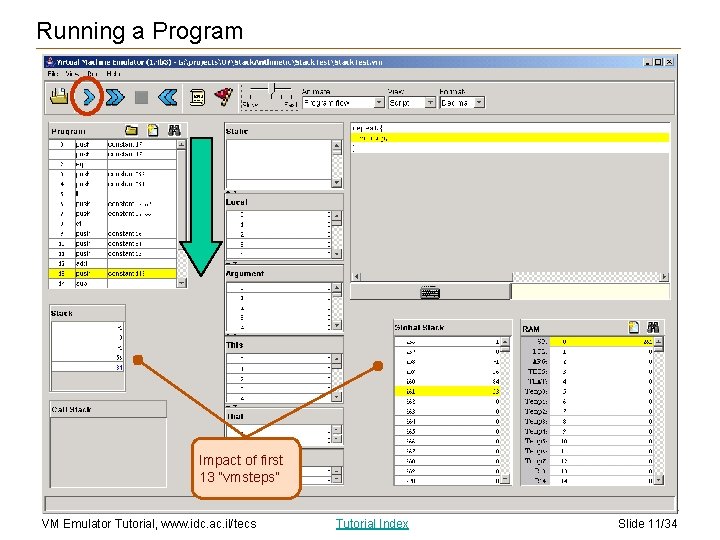Click the This panel scroll down arrow
Screen dimensions: 720x540
337,396
